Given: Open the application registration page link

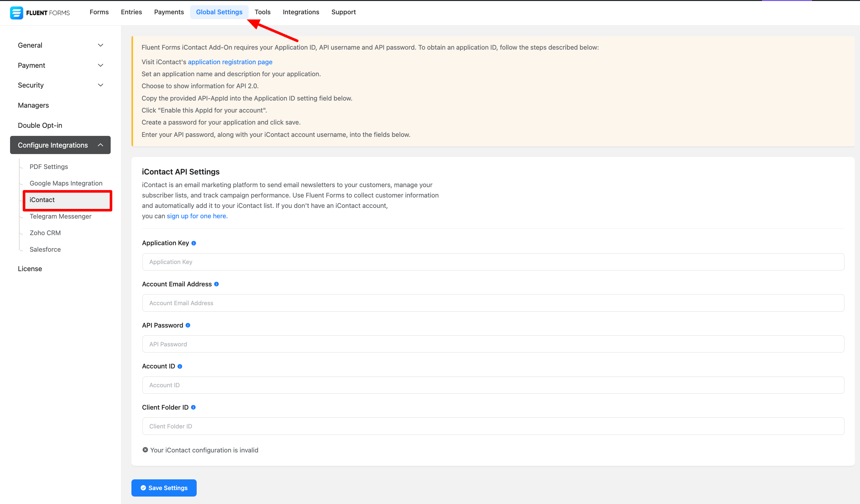Looking at the screenshot, I should pyautogui.click(x=230, y=62).
